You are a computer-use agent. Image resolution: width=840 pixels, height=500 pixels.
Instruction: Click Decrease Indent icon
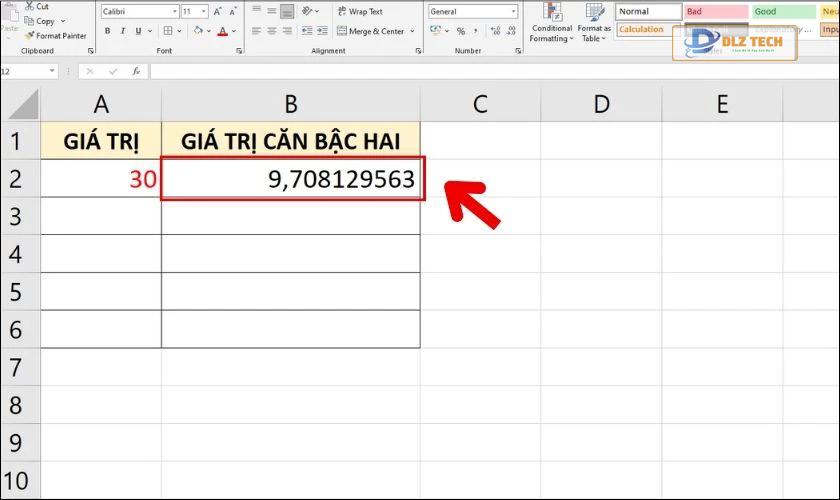coord(307,31)
